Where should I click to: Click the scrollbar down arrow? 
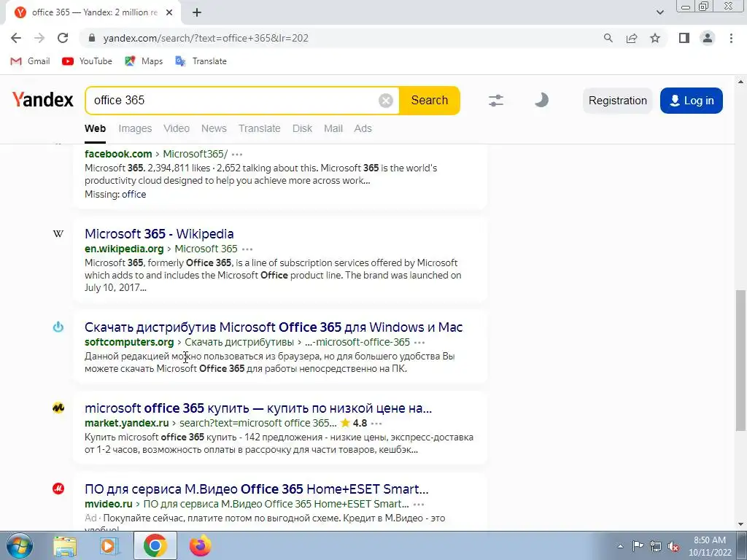(x=741, y=524)
